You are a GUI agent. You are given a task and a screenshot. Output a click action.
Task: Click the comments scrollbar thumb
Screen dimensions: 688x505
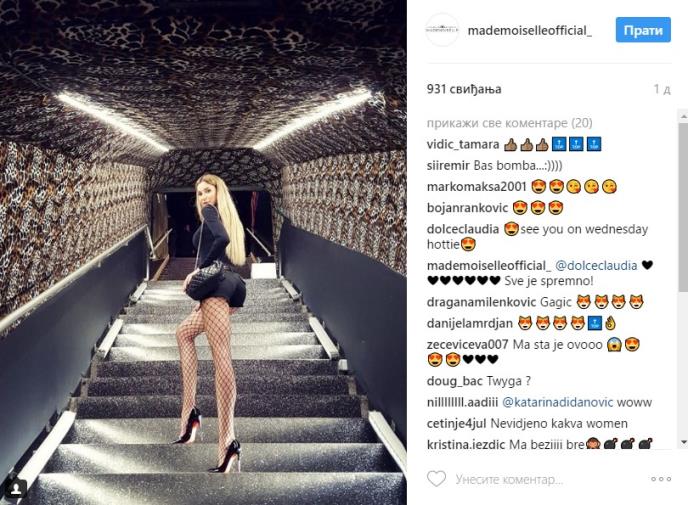pyautogui.click(x=683, y=206)
